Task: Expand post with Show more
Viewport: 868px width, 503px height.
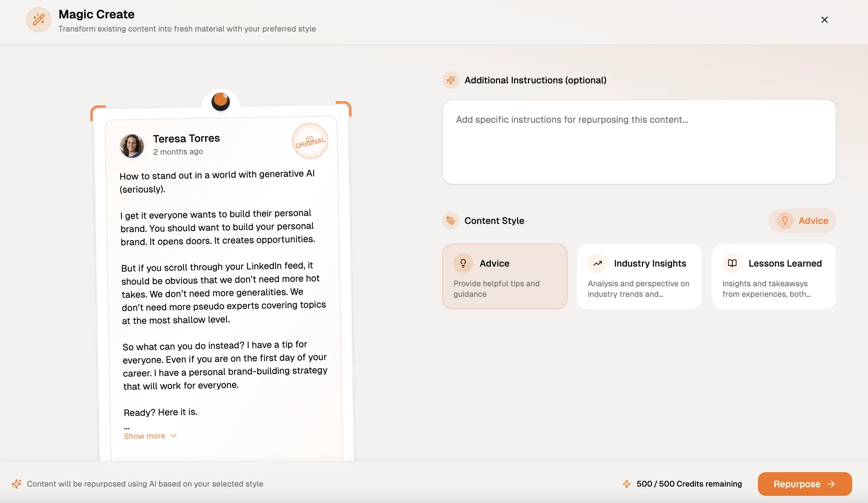Action: click(145, 436)
